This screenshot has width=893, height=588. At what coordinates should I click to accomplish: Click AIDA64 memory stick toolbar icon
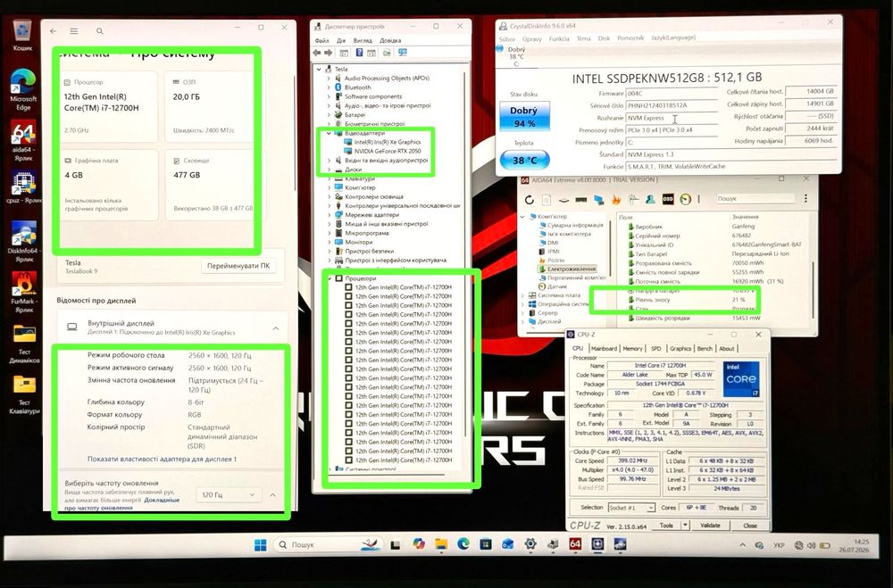pos(581,200)
